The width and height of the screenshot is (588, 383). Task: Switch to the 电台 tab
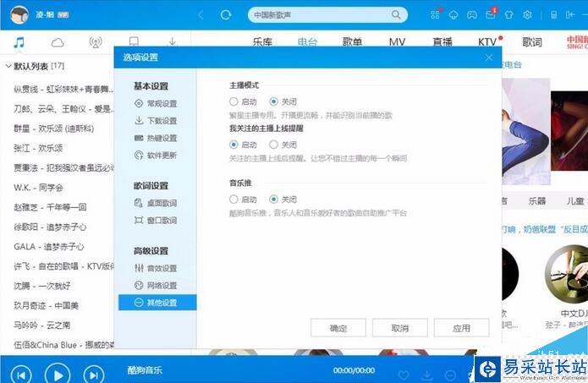[307, 42]
